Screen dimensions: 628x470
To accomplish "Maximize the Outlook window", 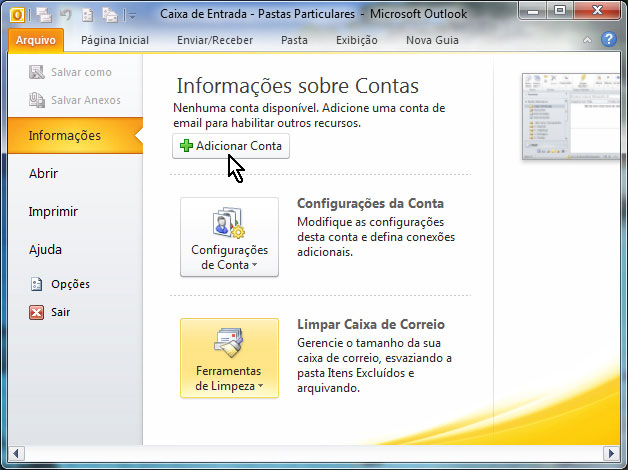I will pos(560,11).
